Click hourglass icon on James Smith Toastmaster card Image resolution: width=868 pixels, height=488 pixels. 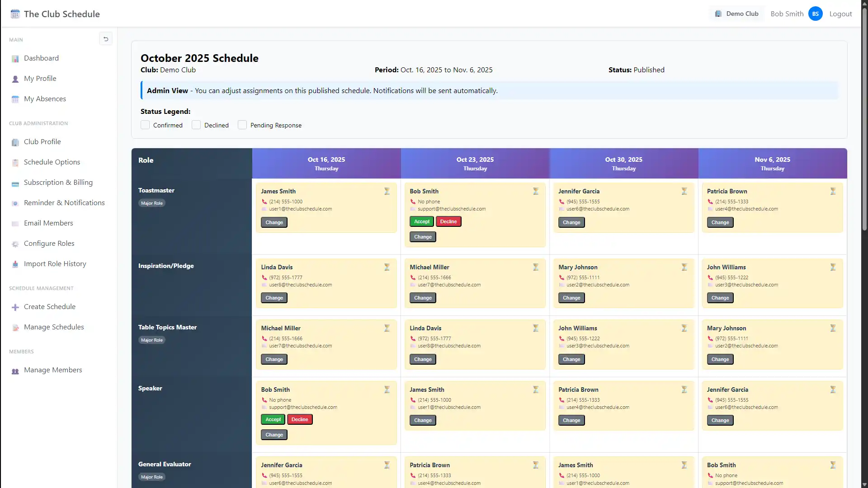(x=387, y=191)
